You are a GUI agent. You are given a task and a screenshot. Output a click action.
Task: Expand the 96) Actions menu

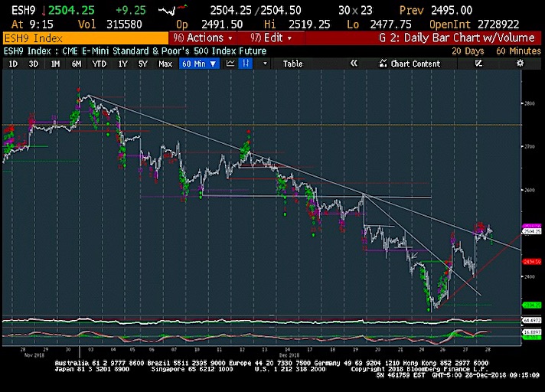click(203, 38)
